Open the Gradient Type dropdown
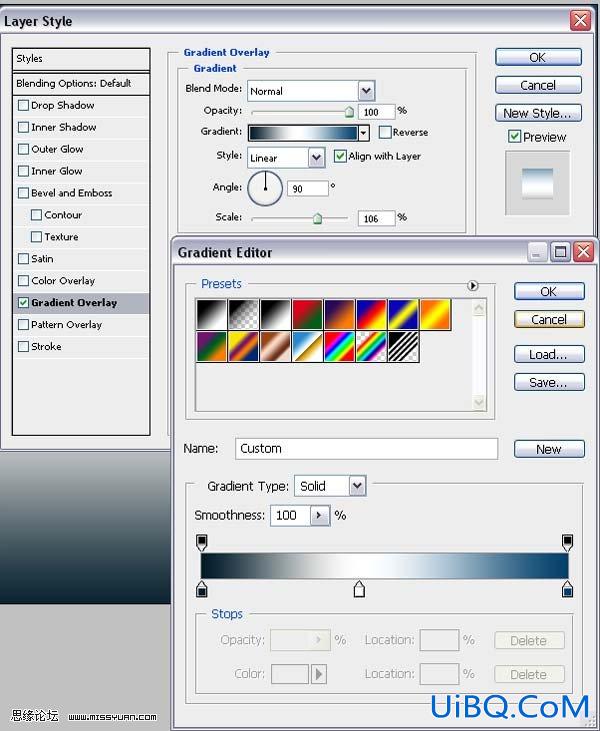600x731 pixels. pos(357,486)
